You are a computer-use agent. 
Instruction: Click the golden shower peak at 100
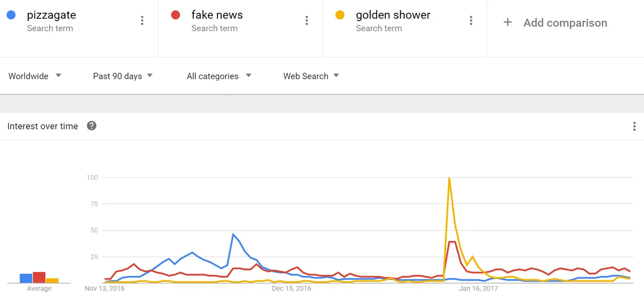coord(449,178)
